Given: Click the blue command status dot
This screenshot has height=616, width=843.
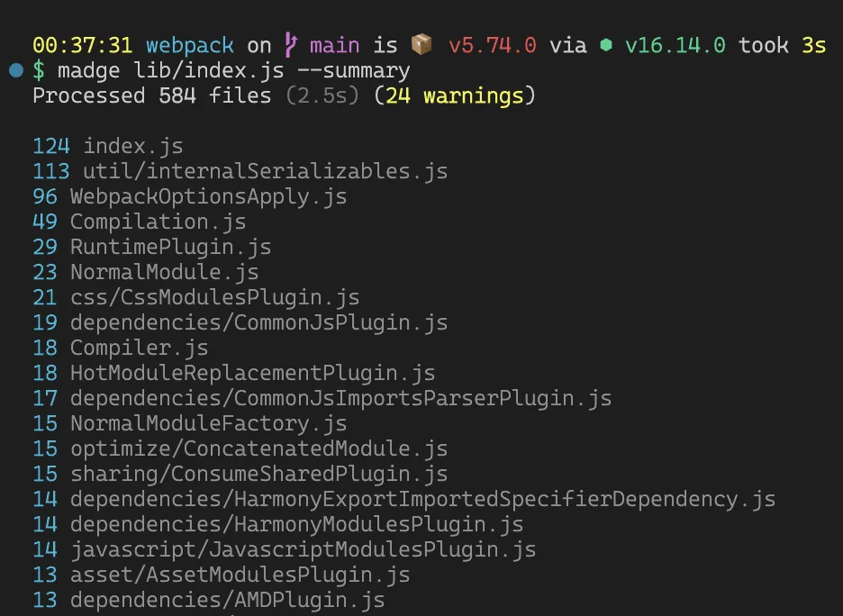Looking at the screenshot, I should [16, 70].
